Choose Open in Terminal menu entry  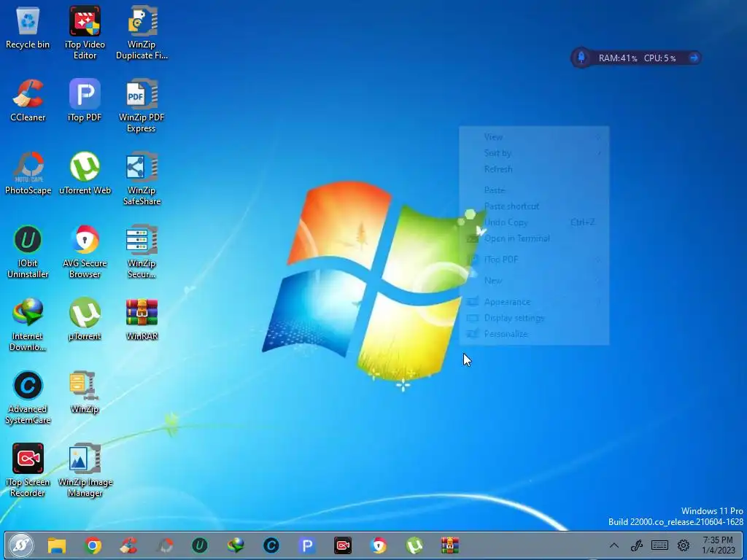tap(534, 238)
